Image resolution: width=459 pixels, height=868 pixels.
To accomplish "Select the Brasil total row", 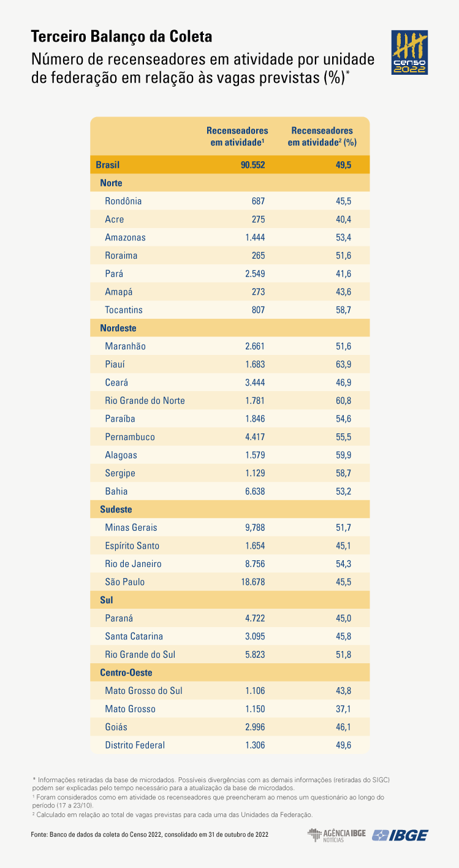I will pyautogui.click(x=108, y=165).
